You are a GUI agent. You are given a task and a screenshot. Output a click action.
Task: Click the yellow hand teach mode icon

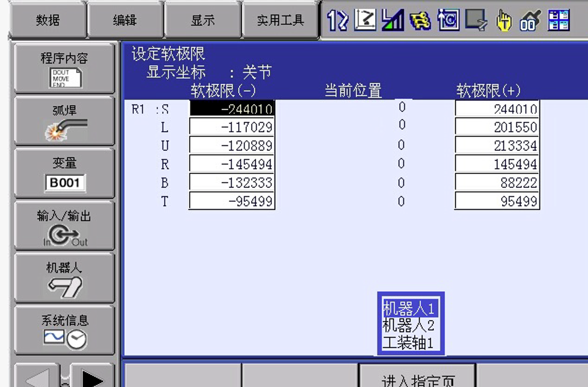click(504, 21)
